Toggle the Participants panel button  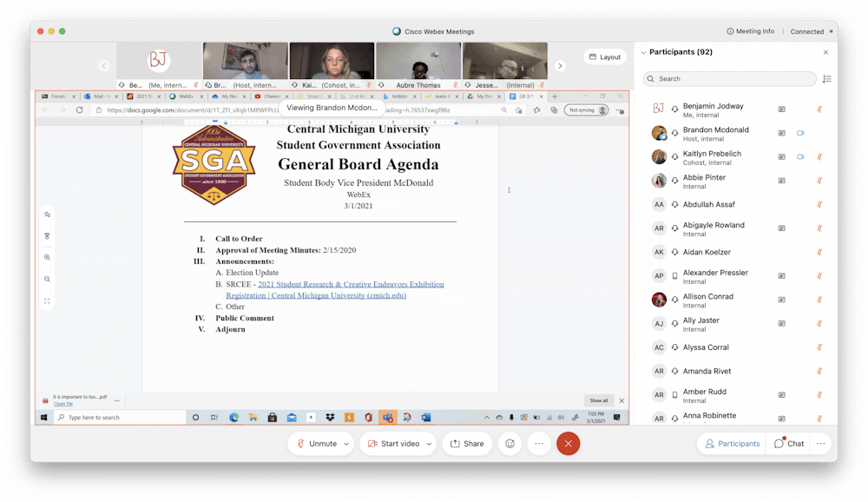(x=732, y=443)
